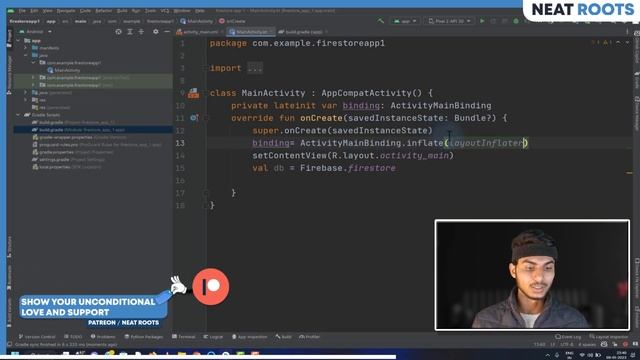This screenshot has height=360, width=640.
Task: Open the Python Packages tool window
Action: click(144, 337)
